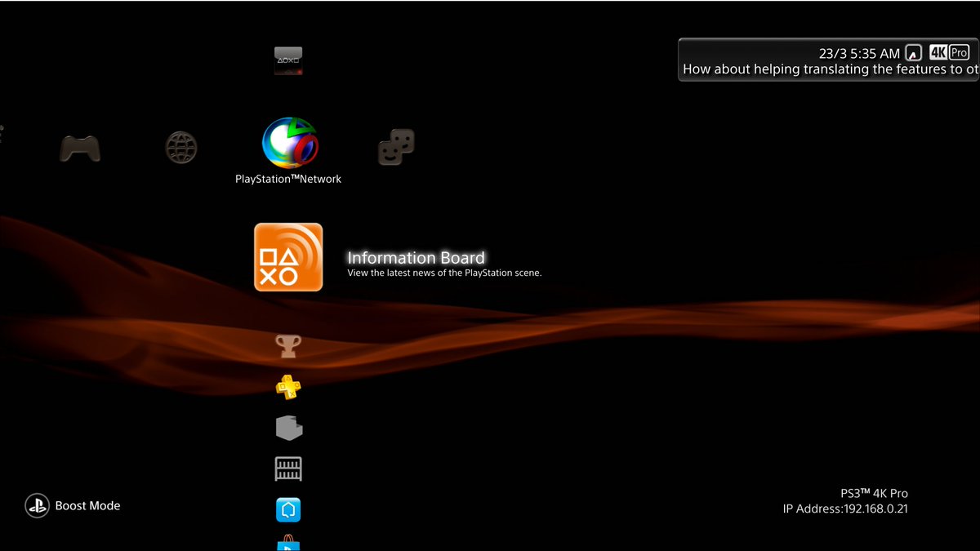Open the blue PlayStation Home icon

[288, 510]
